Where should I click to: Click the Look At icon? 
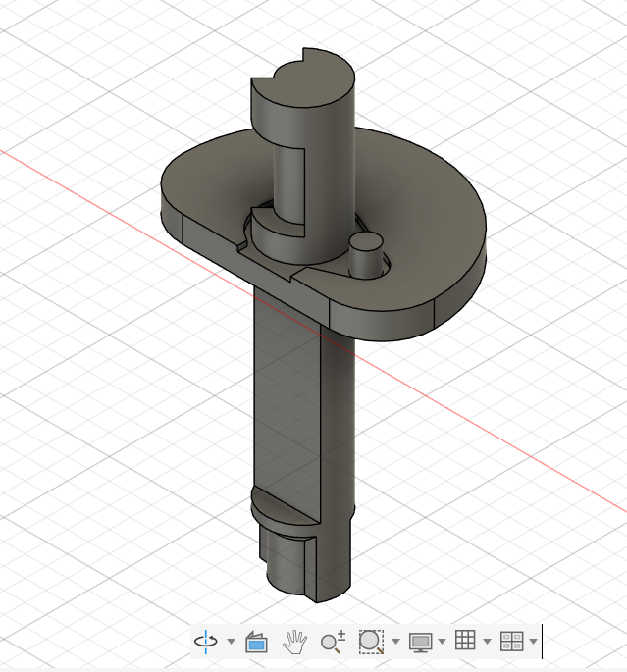coord(256,643)
